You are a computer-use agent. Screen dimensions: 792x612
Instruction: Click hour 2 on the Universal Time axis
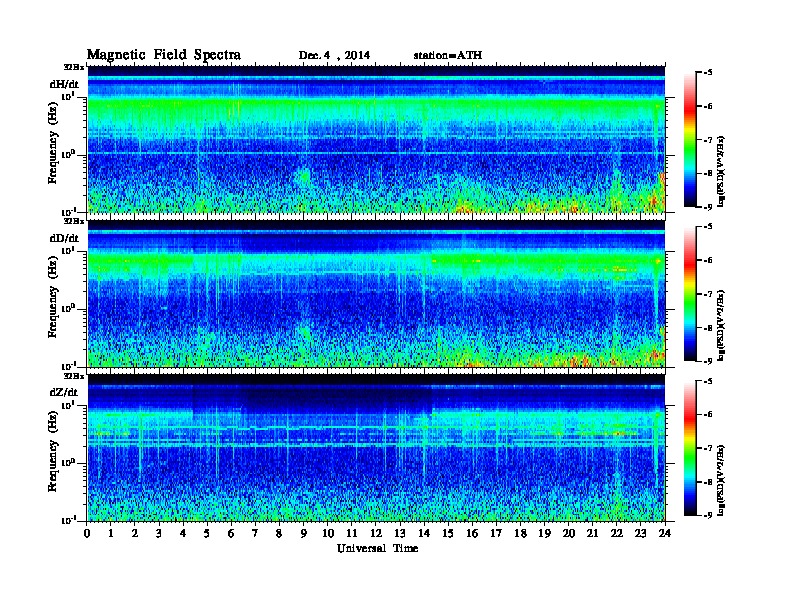135,533
